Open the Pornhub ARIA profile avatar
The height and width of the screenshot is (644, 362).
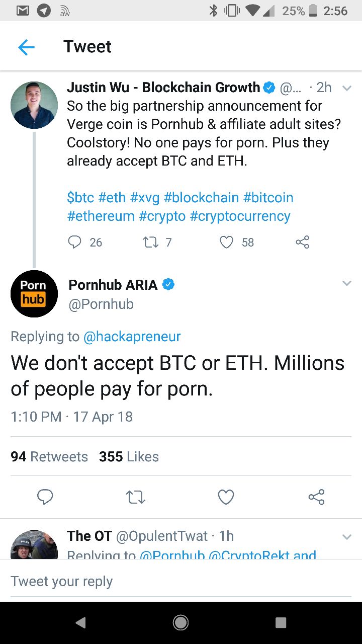click(x=34, y=294)
